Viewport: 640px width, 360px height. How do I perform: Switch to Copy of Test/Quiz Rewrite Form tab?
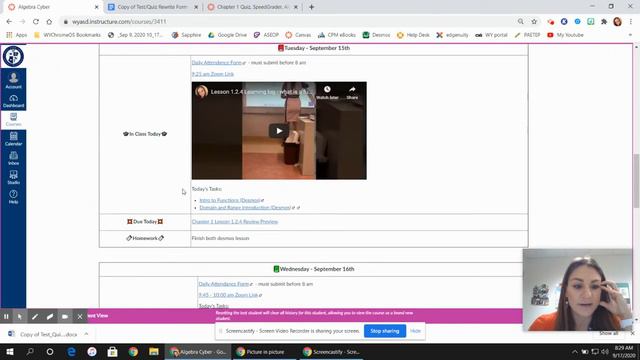tap(152, 7)
